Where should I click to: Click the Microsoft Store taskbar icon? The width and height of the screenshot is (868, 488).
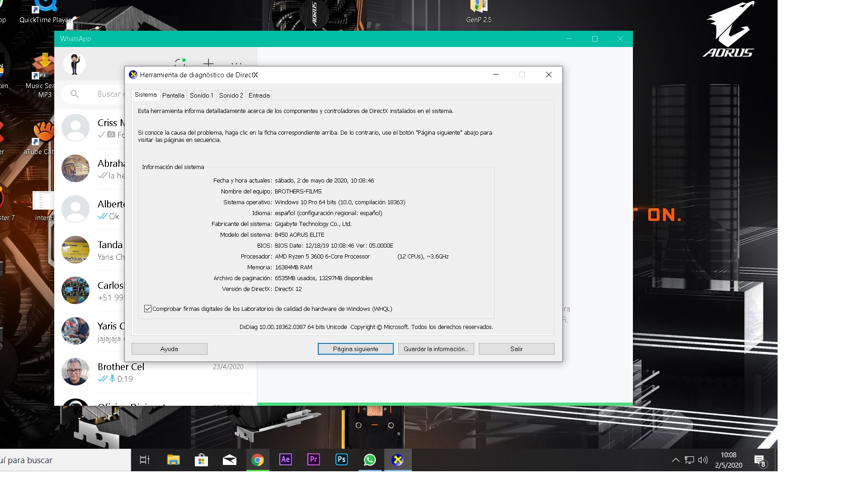click(201, 460)
